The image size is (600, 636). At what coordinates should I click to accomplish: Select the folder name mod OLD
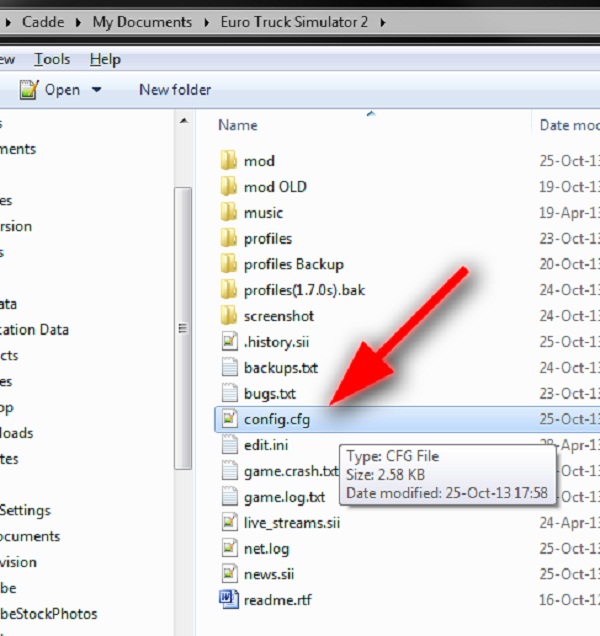pos(275,187)
